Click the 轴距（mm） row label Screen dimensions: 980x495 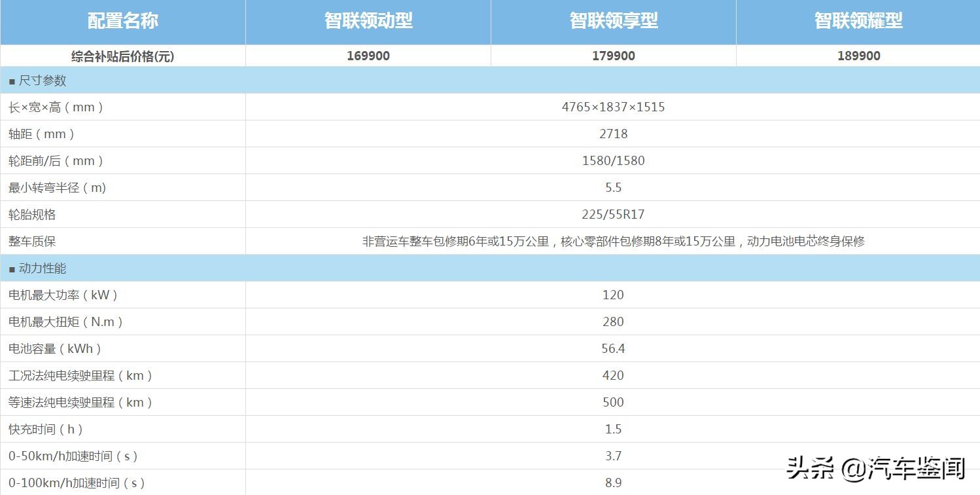coord(41,134)
